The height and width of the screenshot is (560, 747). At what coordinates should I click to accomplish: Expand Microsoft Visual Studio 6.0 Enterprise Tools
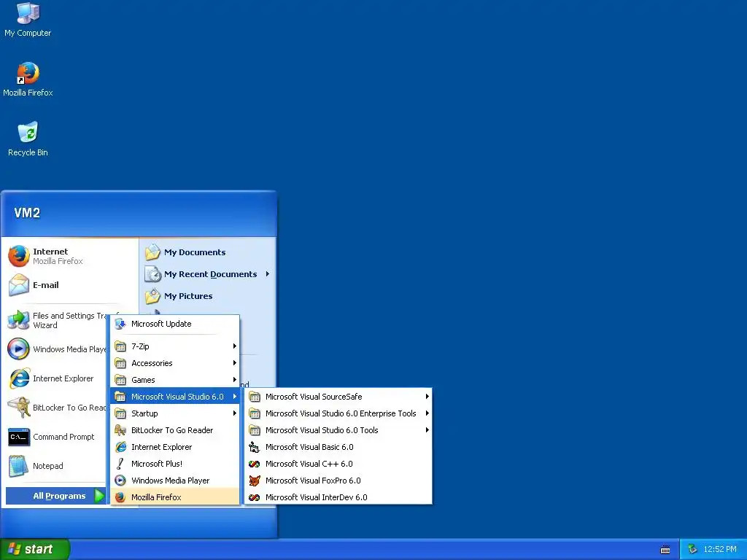(x=338, y=413)
